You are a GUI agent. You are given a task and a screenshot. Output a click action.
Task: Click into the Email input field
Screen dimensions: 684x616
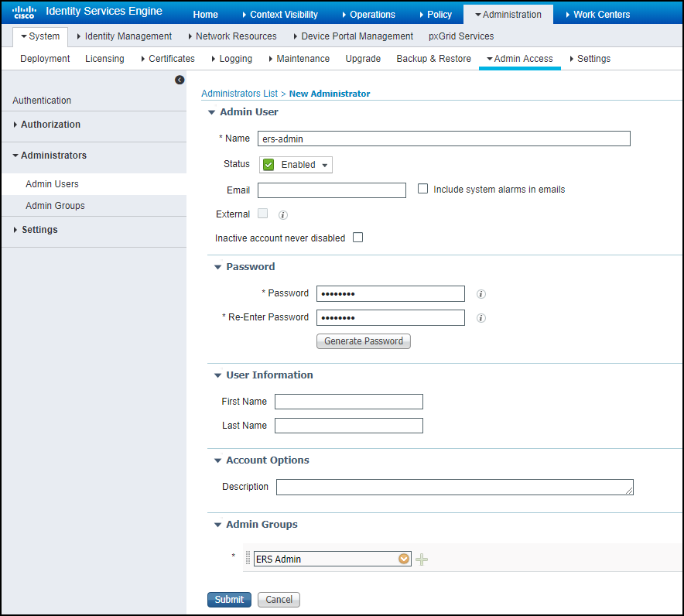coord(331,190)
